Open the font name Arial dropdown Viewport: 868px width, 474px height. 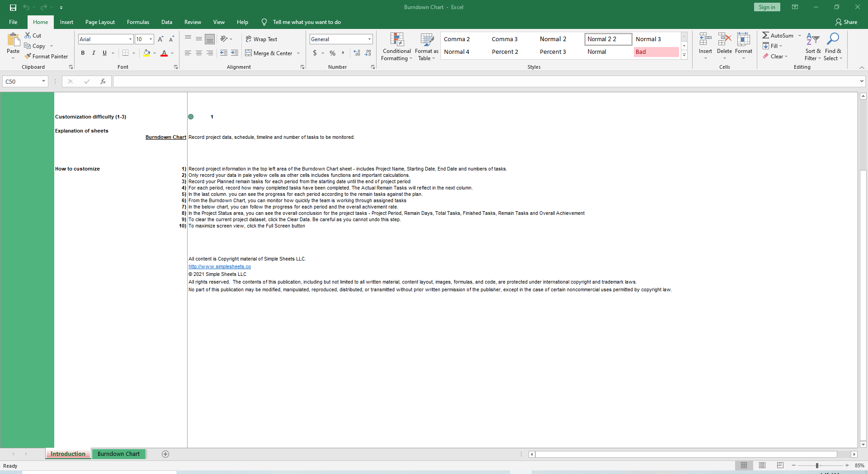[x=130, y=39]
